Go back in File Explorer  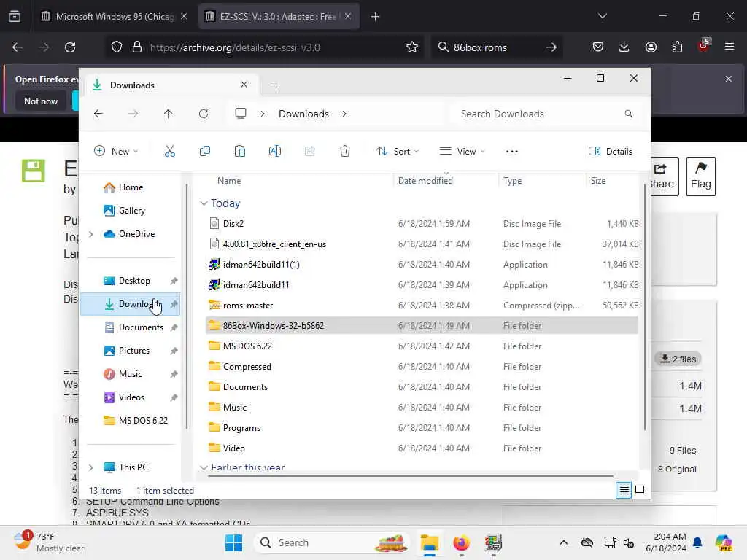tap(98, 114)
